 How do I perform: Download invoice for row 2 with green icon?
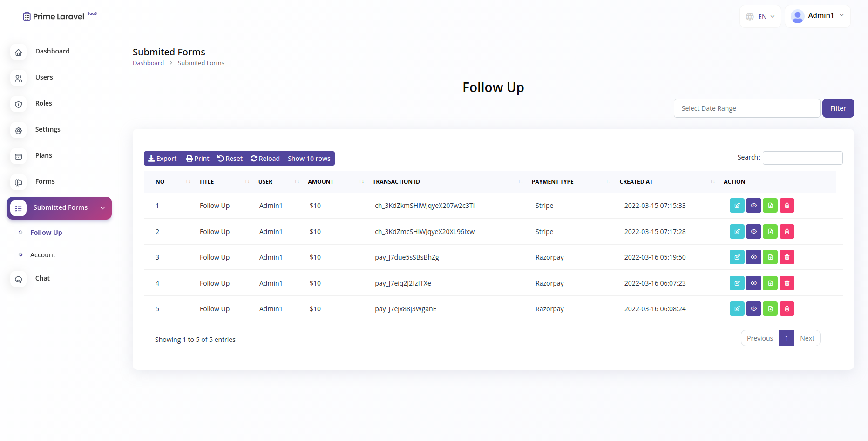pos(770,231)
